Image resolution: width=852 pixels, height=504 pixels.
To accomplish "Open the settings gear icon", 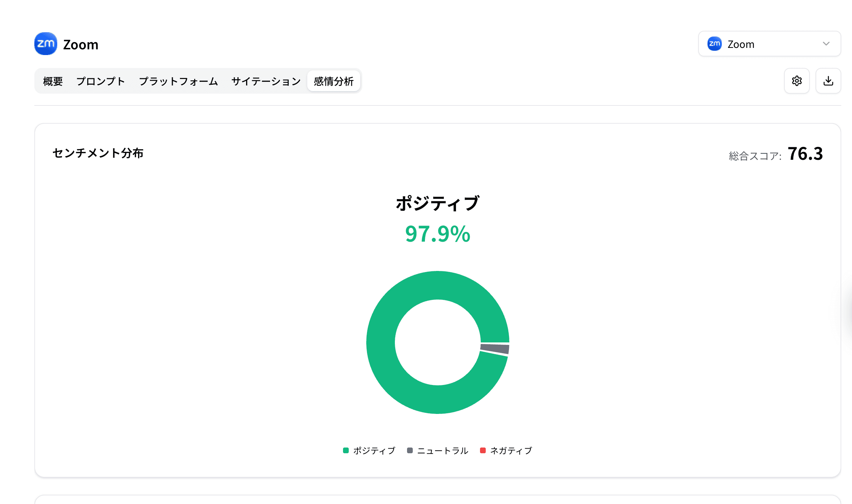I will pyautogui.click(x=797, y=81).
